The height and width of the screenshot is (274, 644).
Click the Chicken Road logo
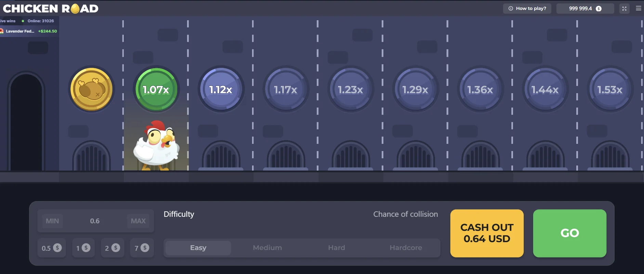[51, 8]
